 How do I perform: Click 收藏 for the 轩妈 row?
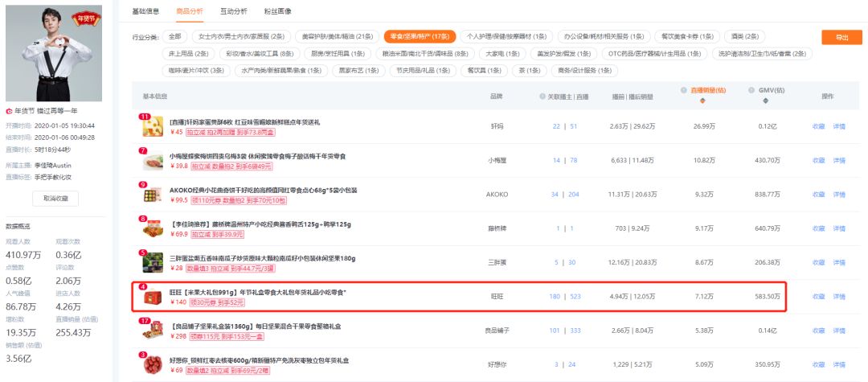[x=818, y=127]
